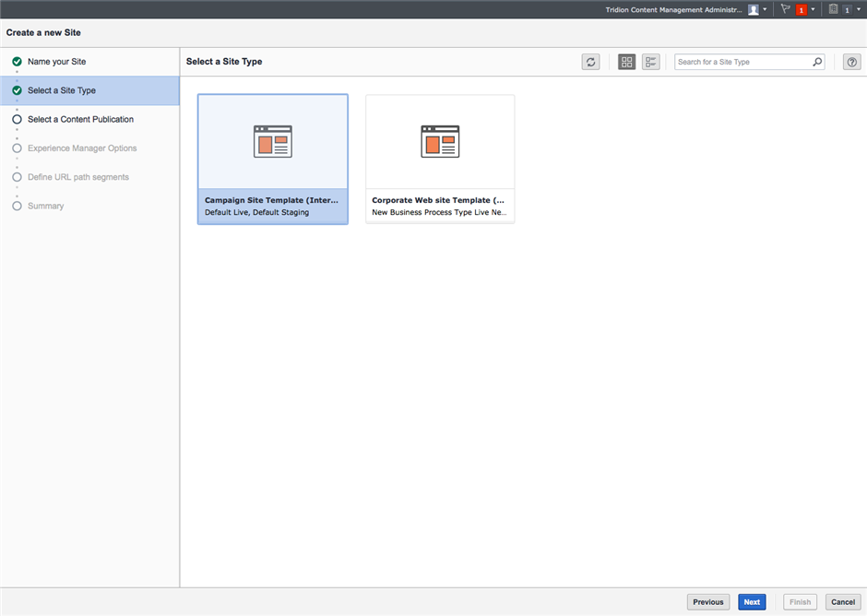This screenshot has width=867, height=616.
Task: Open Select a Content Publication step
Action: click(x=80, y=119)
